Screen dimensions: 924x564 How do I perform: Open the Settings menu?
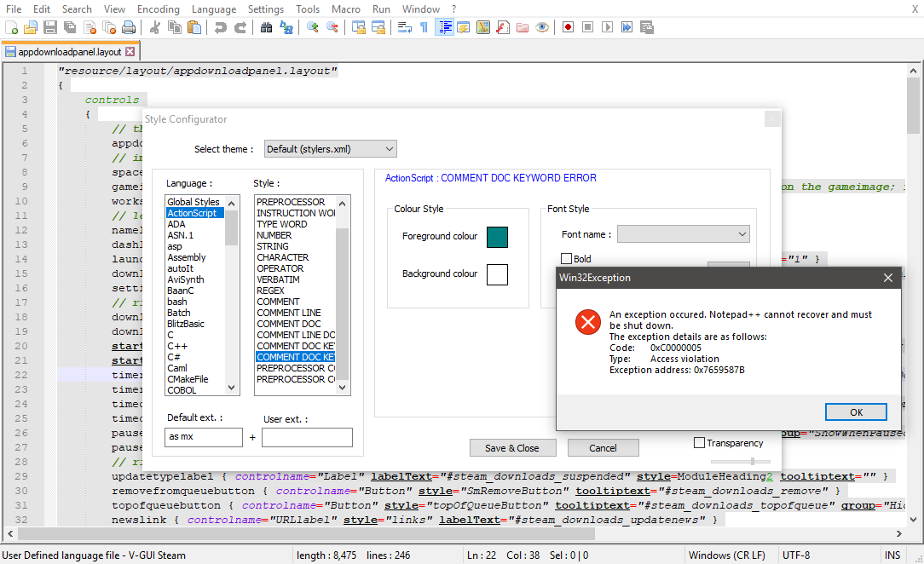pos(266,9)
